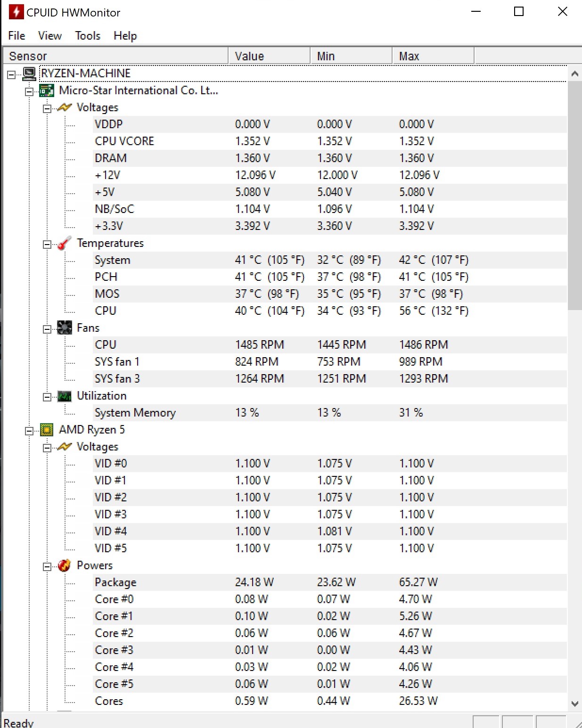Select the CPU fan 1485 RPM value
The image size is (582, 728).
pos(260,345)
